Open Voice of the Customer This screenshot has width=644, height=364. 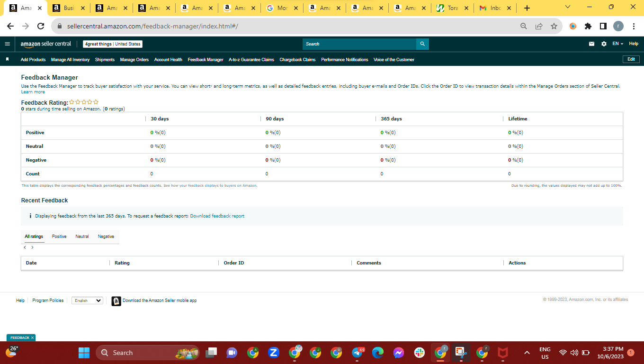click(x=394, y=60)
